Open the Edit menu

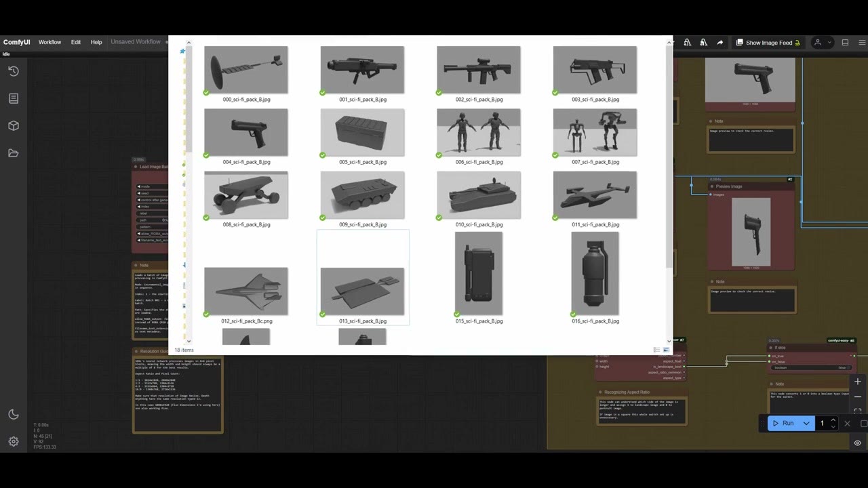tap(76, 42)
